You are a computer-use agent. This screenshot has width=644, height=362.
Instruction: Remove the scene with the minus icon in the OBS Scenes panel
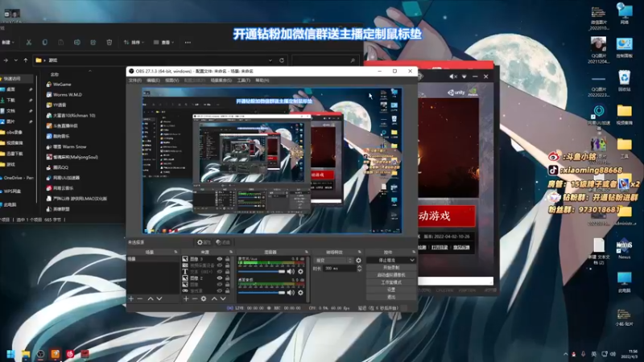140,298
